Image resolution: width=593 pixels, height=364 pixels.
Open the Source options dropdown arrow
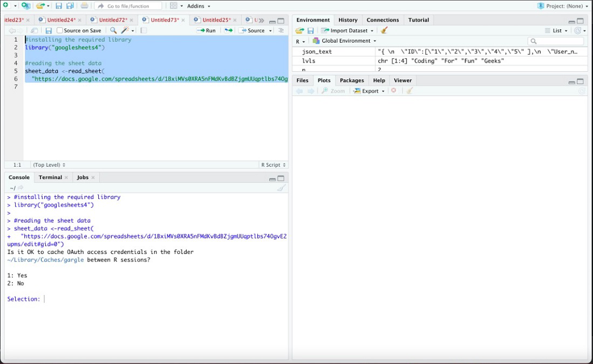(270, 31)
